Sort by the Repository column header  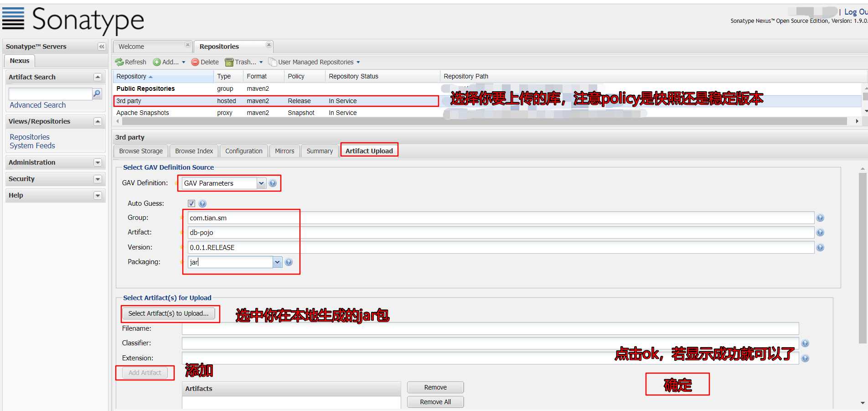point(163,76)
